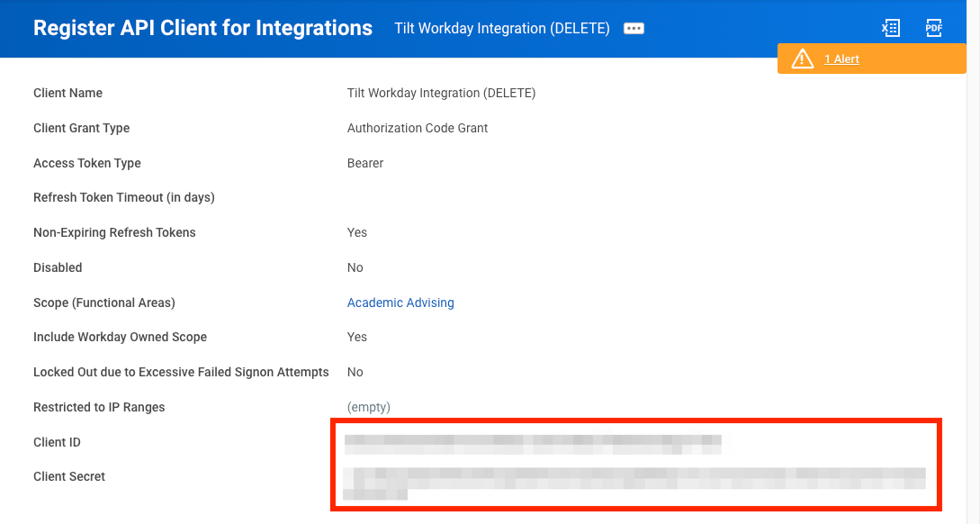
Task: Click the Non-Expiring Refresh Tokens Yes value
Action: pos(357,232)
